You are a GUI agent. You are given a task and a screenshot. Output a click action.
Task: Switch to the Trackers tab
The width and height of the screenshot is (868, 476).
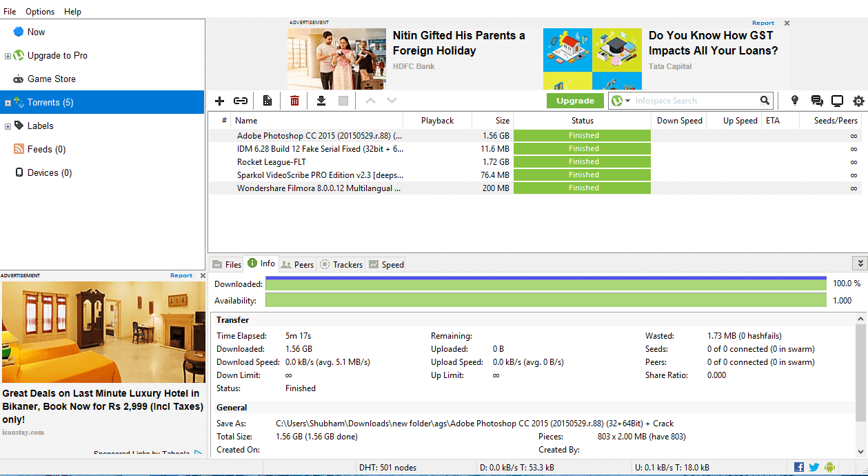click(x=341, y=264)
